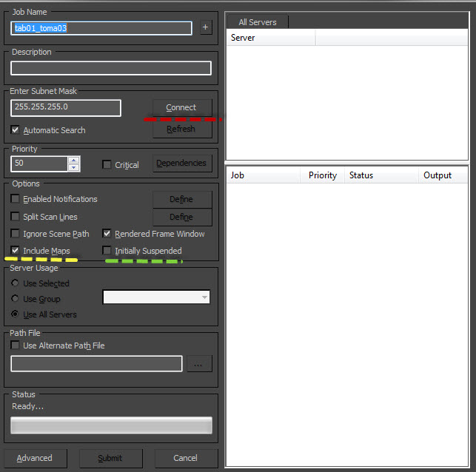
Task: Submit the render job
Action: tap(111, 458)
